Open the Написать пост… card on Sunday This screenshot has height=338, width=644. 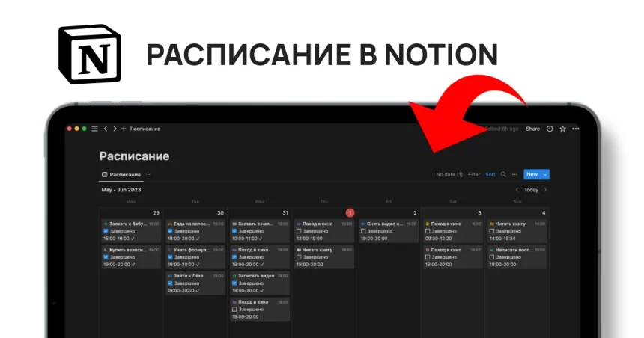[x=517, y=256]
